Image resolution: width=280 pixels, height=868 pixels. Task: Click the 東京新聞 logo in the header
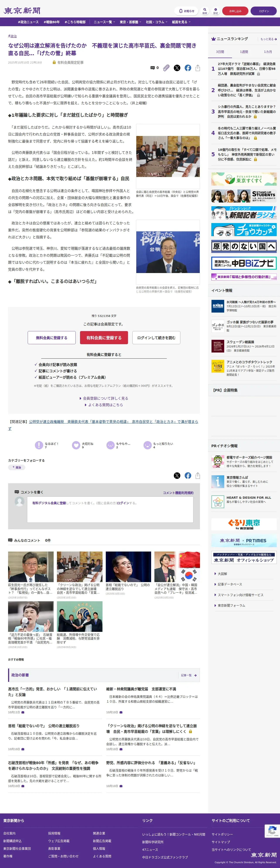pos(22,11)
